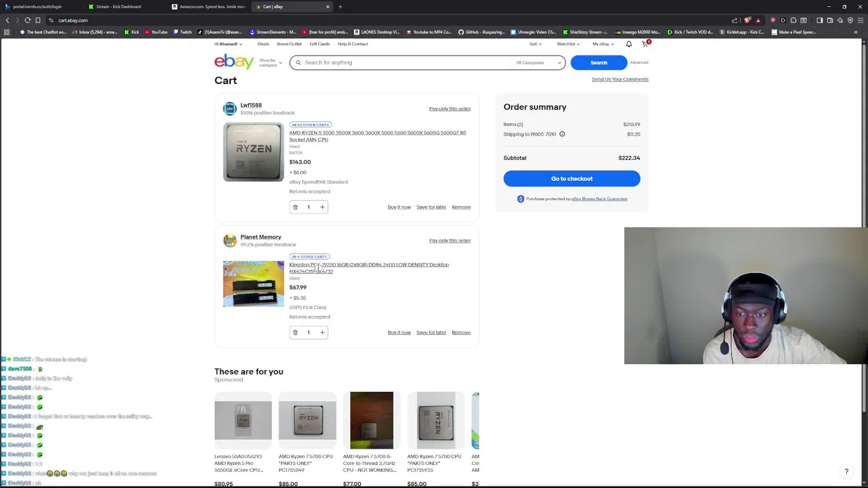Reload the page with refresh icon
The height and width of the screenshot is (488, 868).
pos(27,20)
